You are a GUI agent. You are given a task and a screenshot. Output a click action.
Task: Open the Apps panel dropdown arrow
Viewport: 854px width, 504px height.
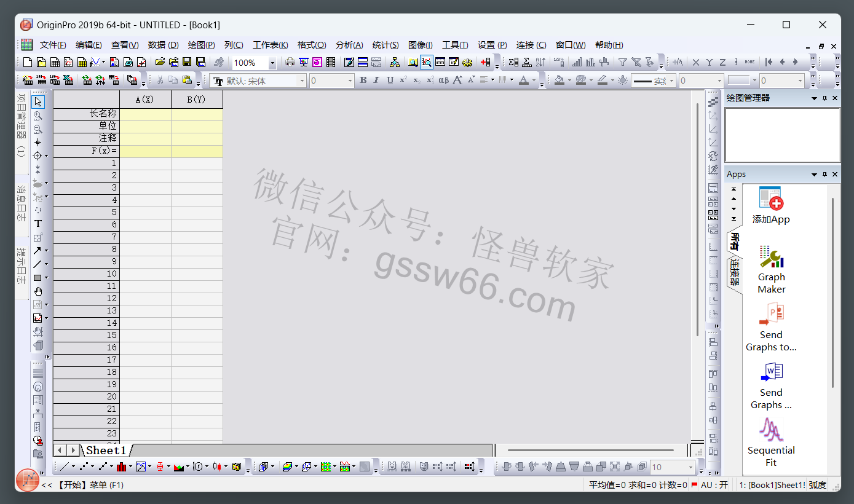pos(814,175)
